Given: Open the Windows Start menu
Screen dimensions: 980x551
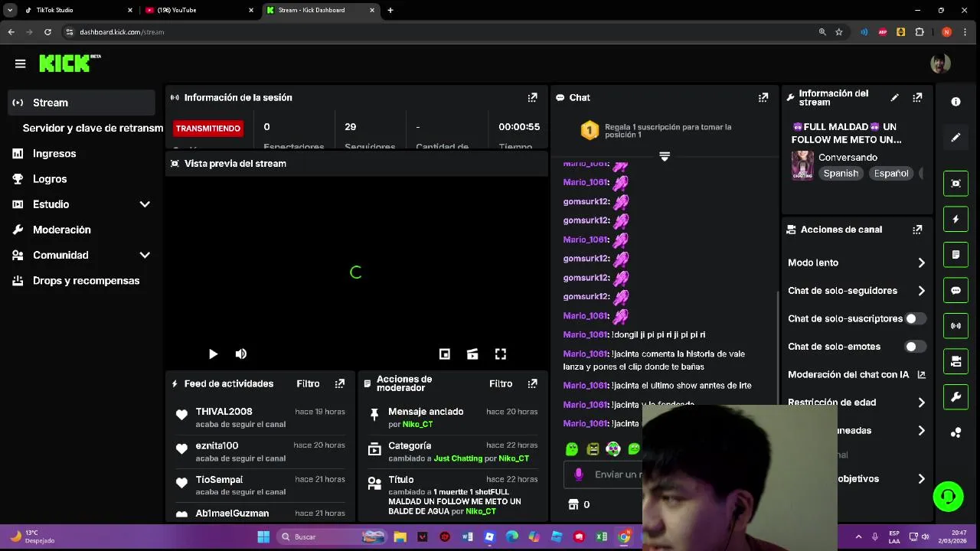Looking at the screenshot, I should coord(263,536).
